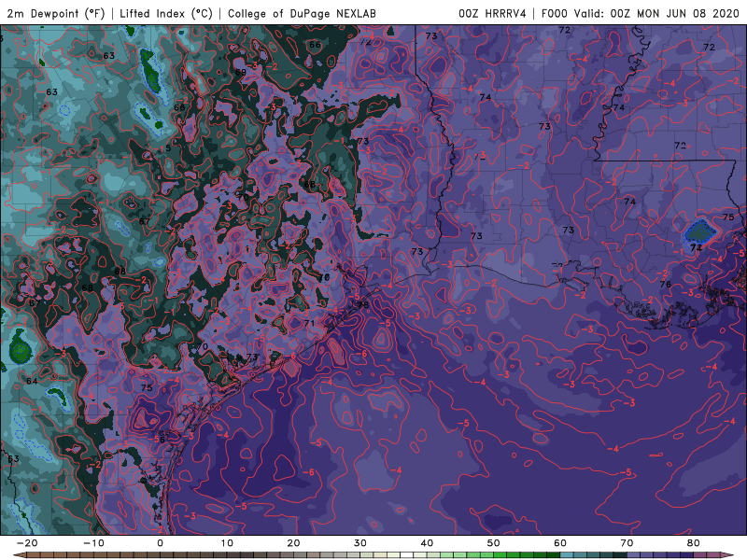Click the 80 tick label on the colorbar
Image resolution: width=747 pixels, height=560 pixels.
[x=694, y=543]
